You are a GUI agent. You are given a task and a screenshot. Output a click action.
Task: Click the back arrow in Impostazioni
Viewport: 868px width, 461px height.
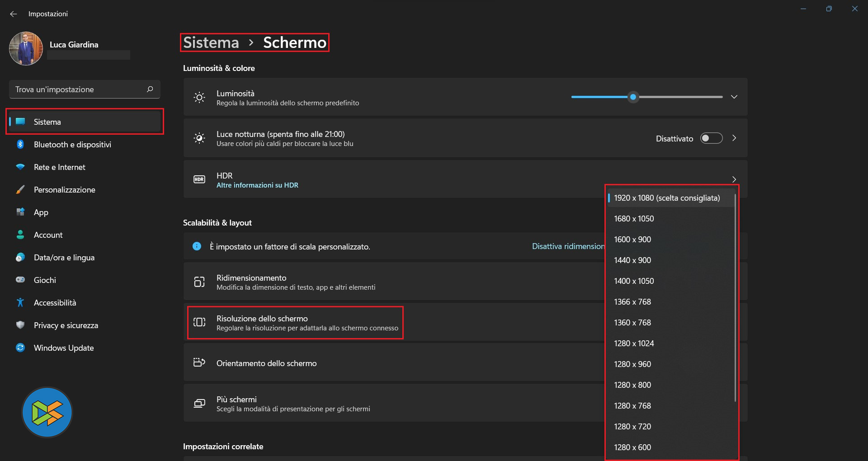(14, 14)
